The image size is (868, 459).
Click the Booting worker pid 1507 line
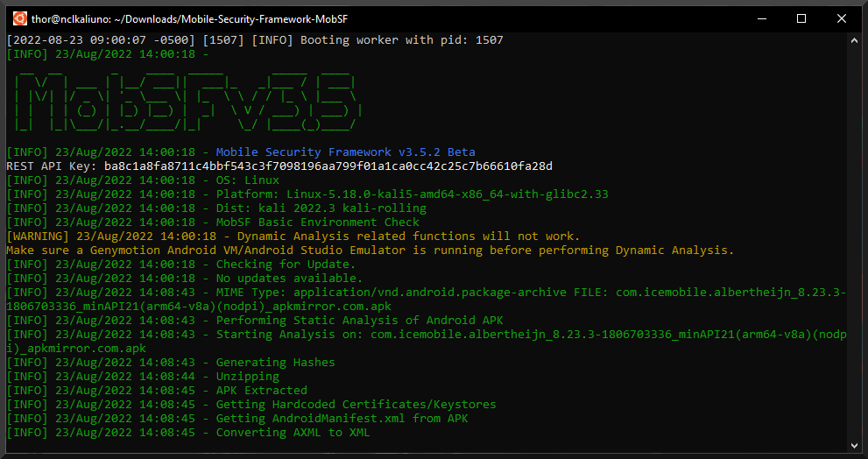254,40
